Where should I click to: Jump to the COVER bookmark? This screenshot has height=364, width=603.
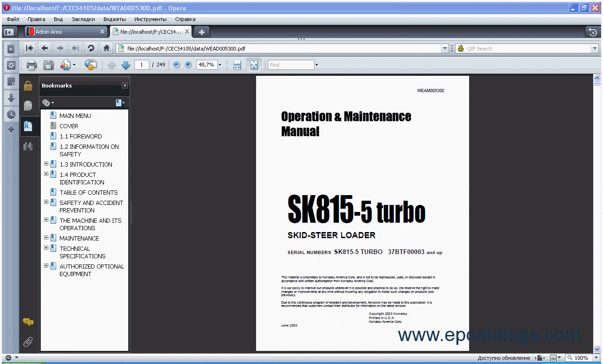[x=69, y=126]
